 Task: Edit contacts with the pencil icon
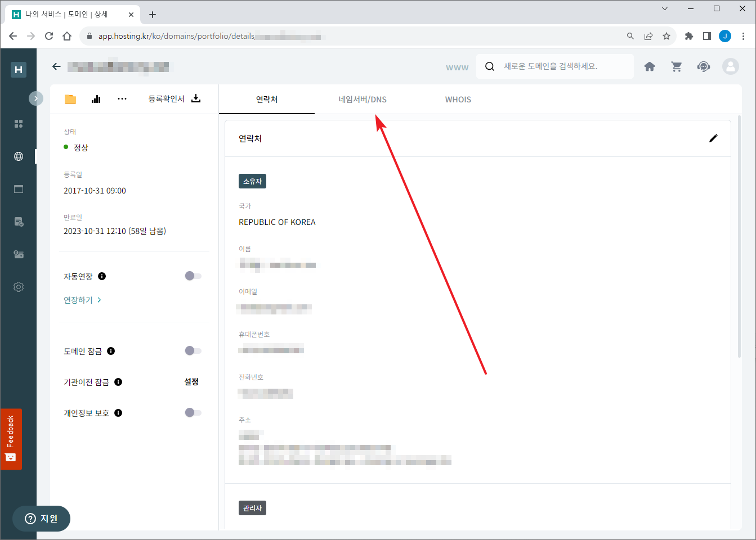(713, 138)
